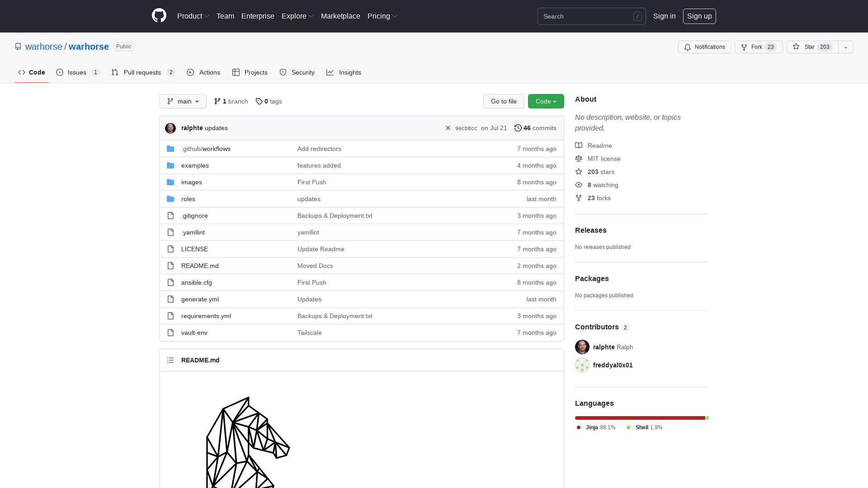Image resolution: width=868 pixels, height=488 pixels.
Task: Open the Actions tab
Action: pyautogui.click(x=203, y=72)
